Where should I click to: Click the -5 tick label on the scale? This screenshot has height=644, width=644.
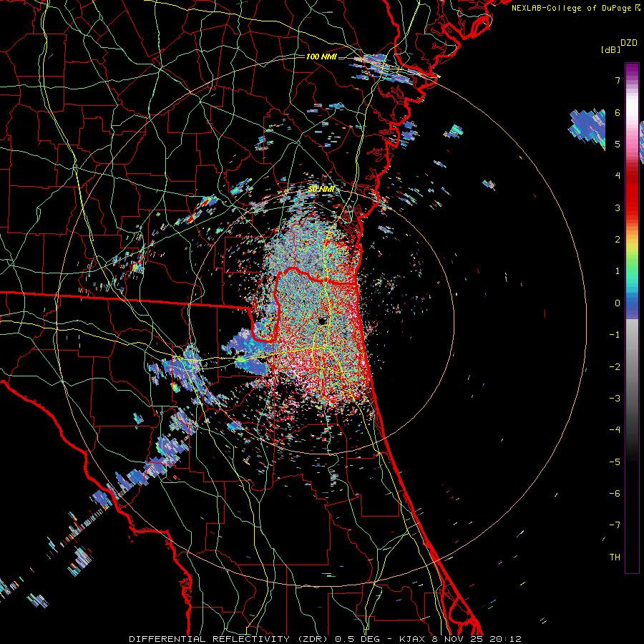tap(615, 462)
